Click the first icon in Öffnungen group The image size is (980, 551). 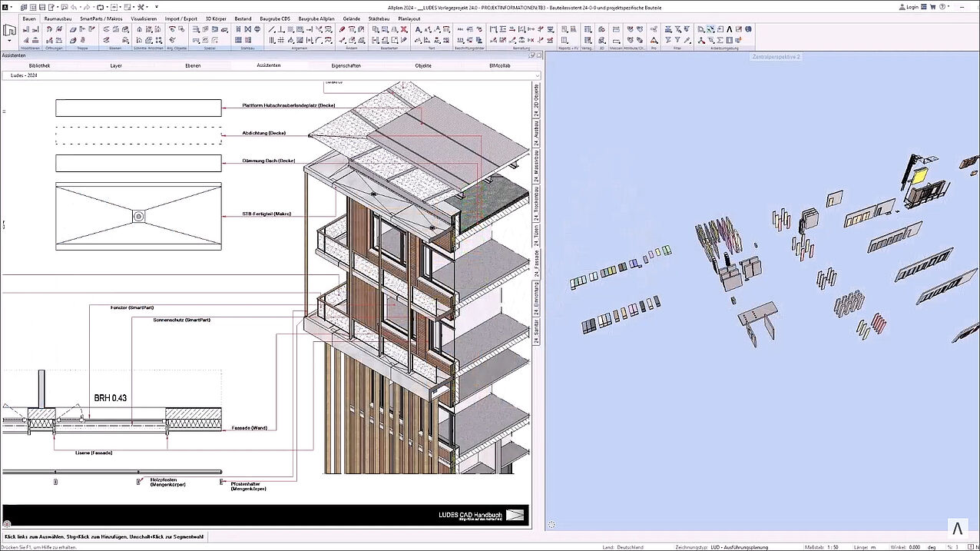click(x=48, y=29)
